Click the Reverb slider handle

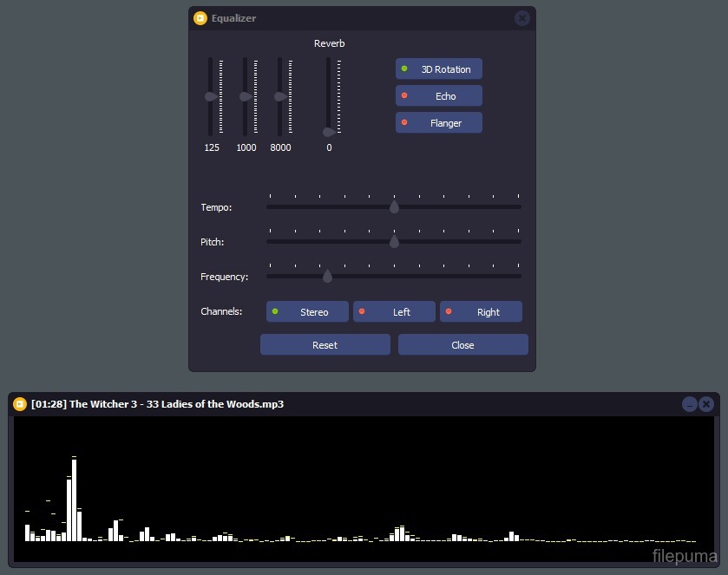tap(328, 132)
